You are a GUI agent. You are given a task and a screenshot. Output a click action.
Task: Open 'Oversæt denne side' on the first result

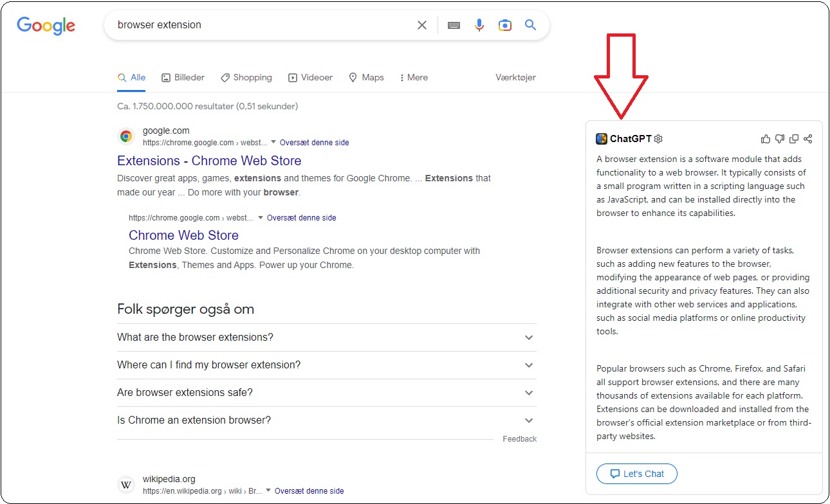pyautogui.click(x=314, y=142)
